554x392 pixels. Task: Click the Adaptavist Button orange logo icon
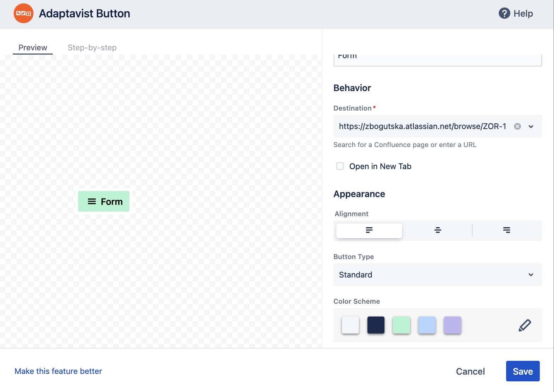[23, 13]
